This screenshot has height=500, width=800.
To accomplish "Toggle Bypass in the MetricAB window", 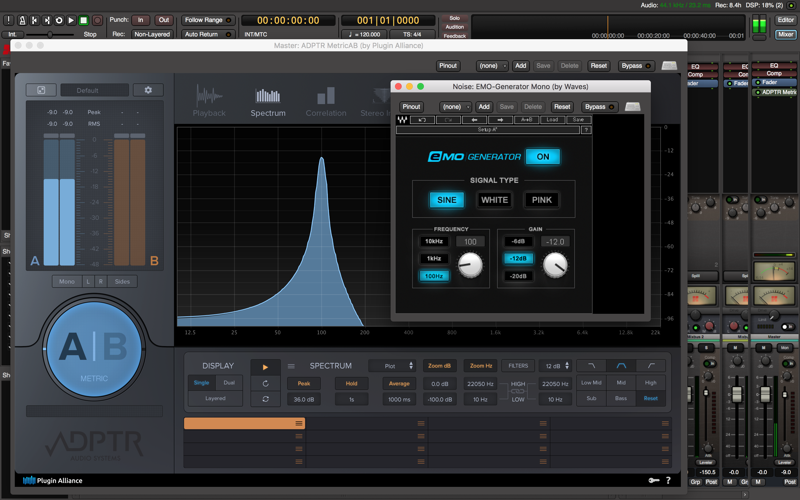I will [x=636, y=66].
